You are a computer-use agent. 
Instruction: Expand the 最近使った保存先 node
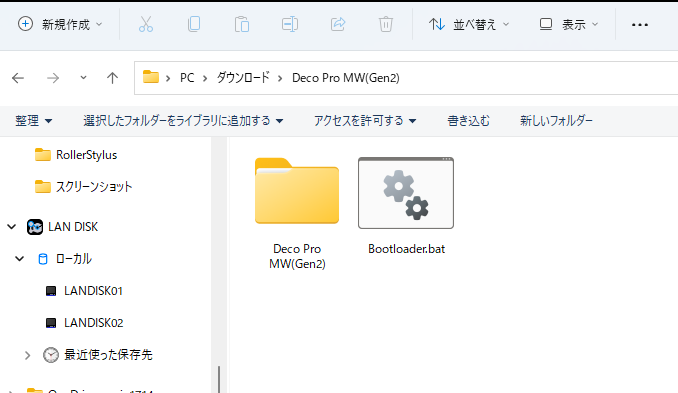(27, 355)
